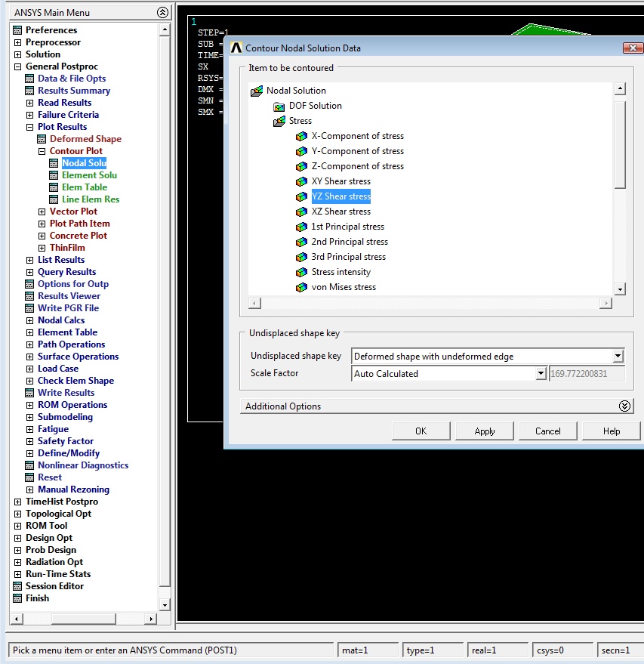Screen dimensions: 644x664
Task: Click the Line Elem Res dialog icon
Action: (x=54, y=199)
